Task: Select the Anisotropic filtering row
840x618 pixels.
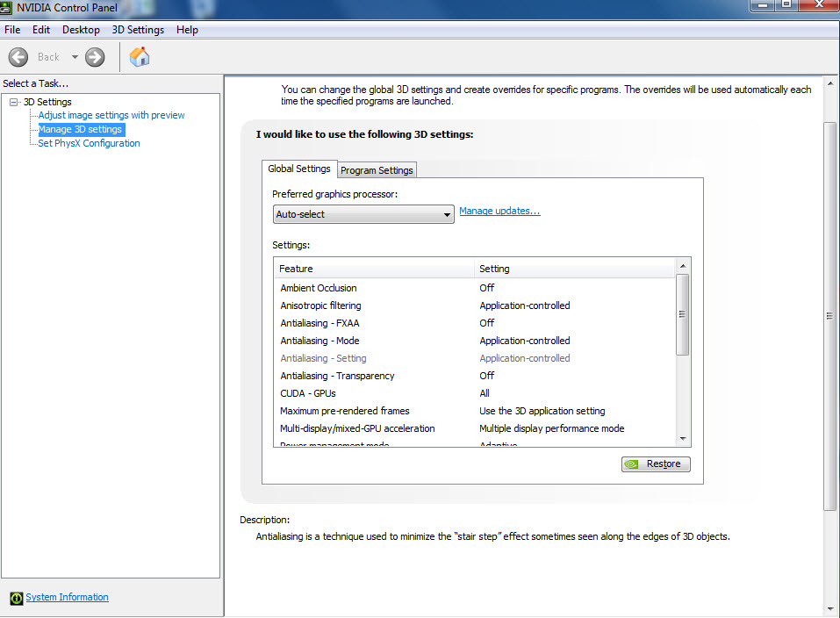Action: (475, 305)
